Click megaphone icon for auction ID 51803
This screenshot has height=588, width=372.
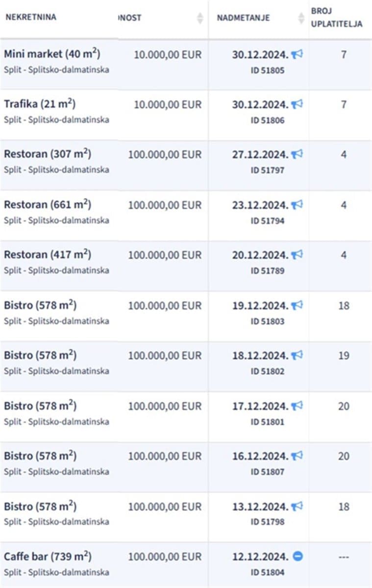pos(297,305)
